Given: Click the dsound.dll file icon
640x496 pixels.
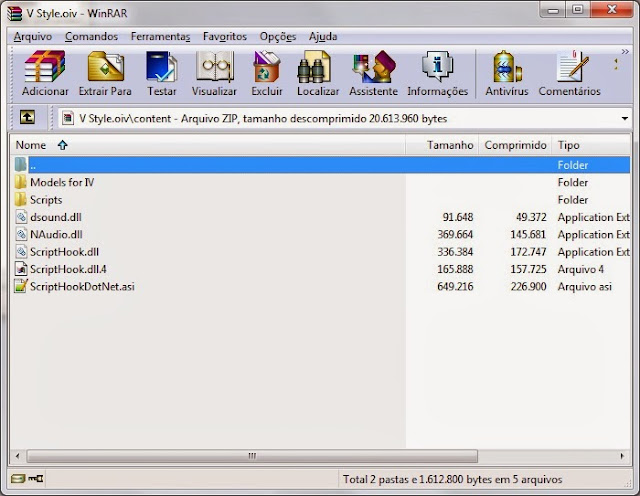Looking at the screenshot, I should (21, 217).
